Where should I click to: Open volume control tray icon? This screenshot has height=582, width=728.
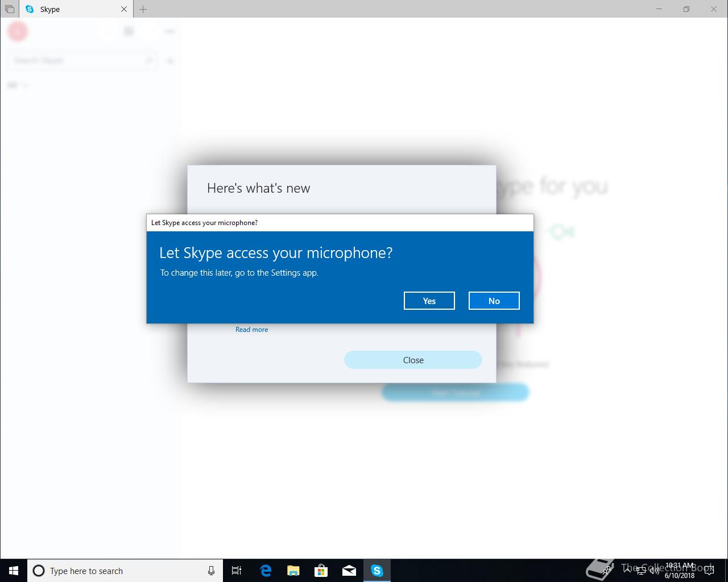click(654, 571)
